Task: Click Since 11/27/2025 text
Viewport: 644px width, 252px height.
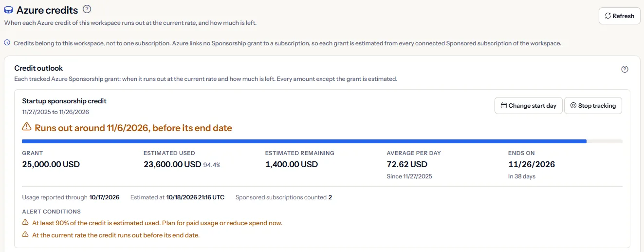Action: pos(409,176)
